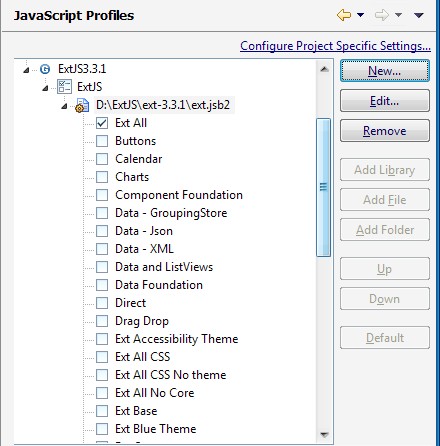The image size is (440, 446).
Task: Select the ExtJS profile label
Action: click(90, 87)
